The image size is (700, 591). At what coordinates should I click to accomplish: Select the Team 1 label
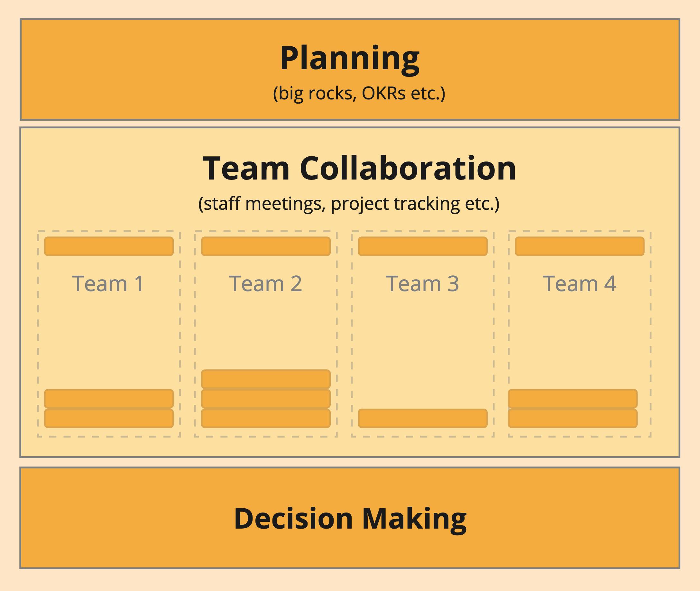tap(108, 284)
